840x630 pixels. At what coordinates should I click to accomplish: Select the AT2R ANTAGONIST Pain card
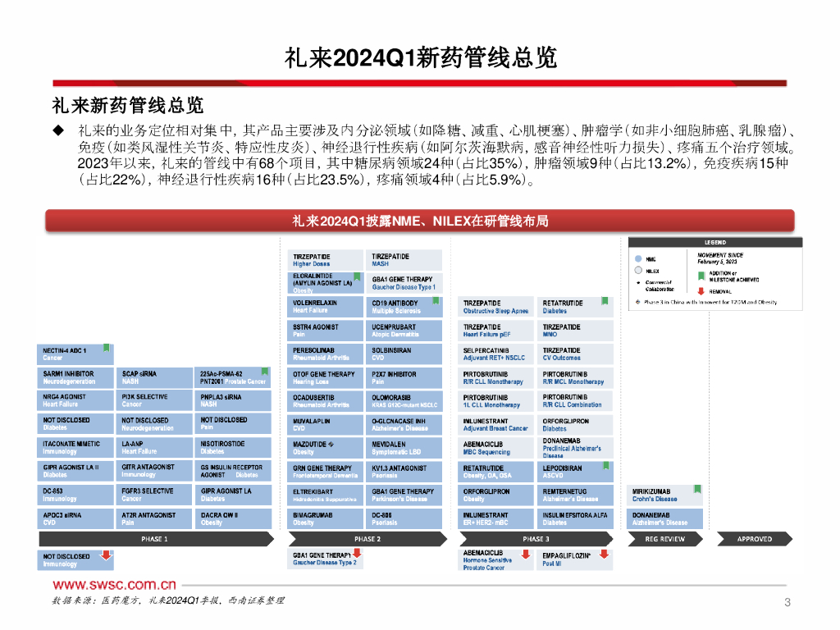(x=154, y=518)
